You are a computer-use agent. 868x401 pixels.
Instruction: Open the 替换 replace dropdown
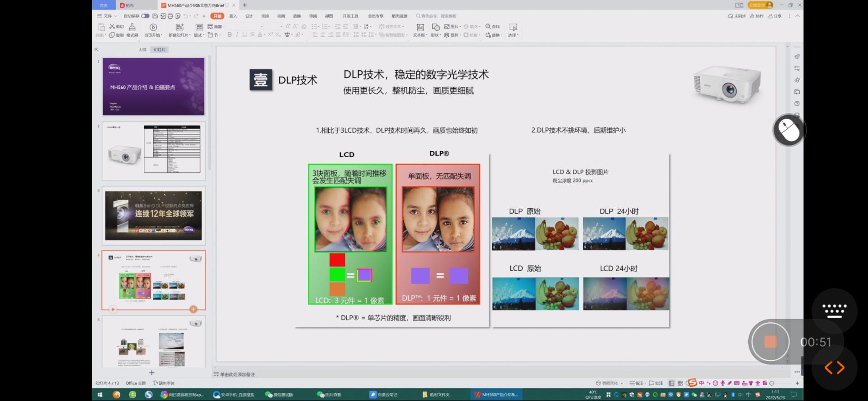pyautogui.click(x=494, y=35)
